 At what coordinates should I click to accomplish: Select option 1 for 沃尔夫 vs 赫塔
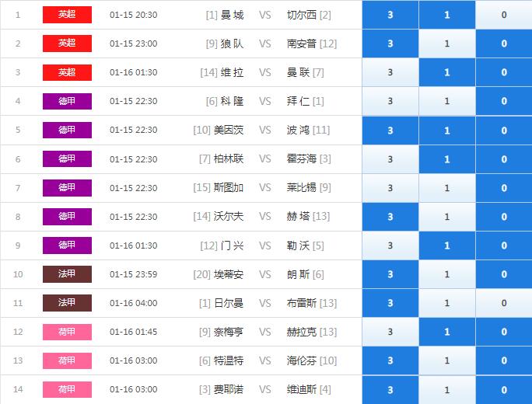pos(447,217)
